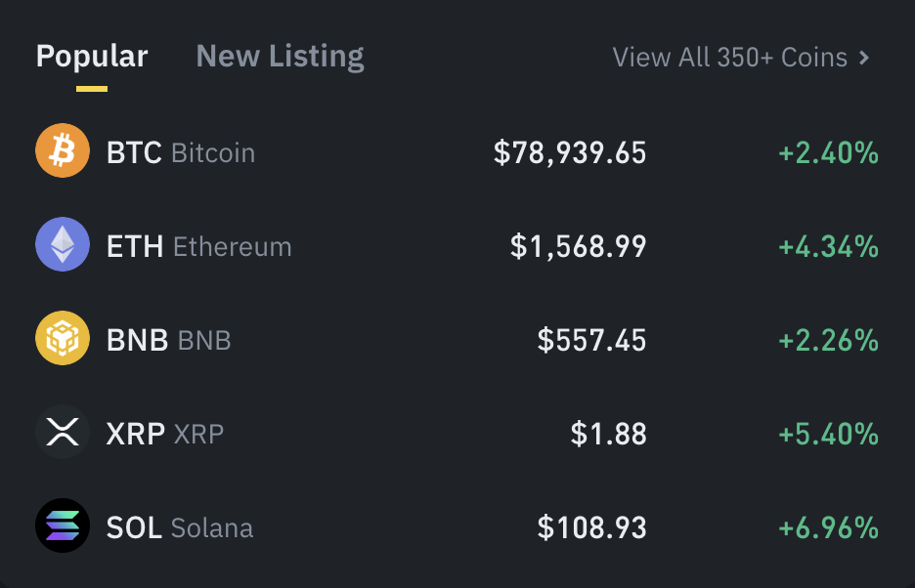915x588 pixels.
Task: Click the XRP logo icon
Action: pos(63,433)
